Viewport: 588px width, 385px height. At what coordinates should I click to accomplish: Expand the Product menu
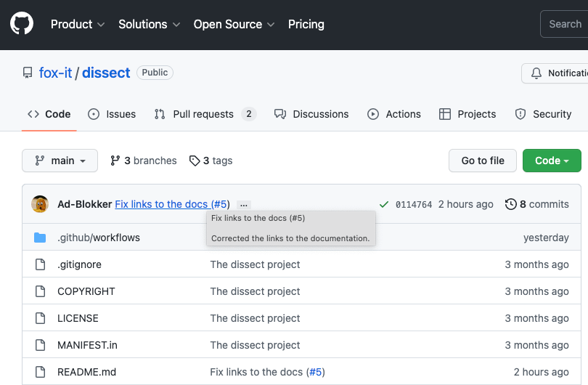(78, 24)
